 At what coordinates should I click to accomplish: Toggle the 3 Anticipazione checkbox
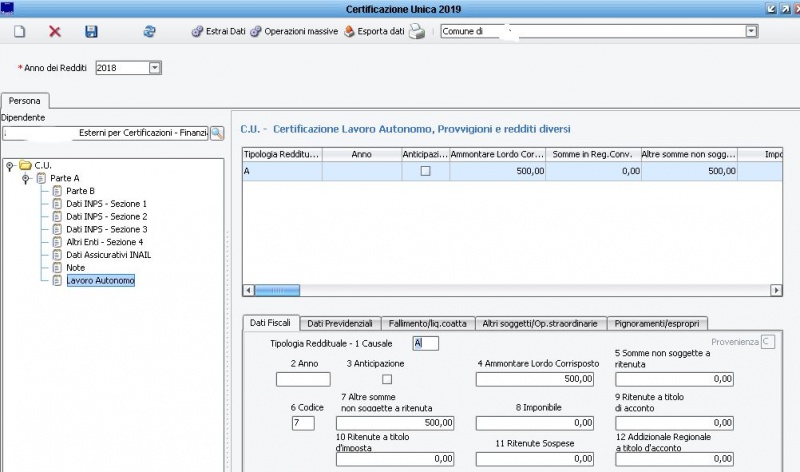(x=387, y=379)
